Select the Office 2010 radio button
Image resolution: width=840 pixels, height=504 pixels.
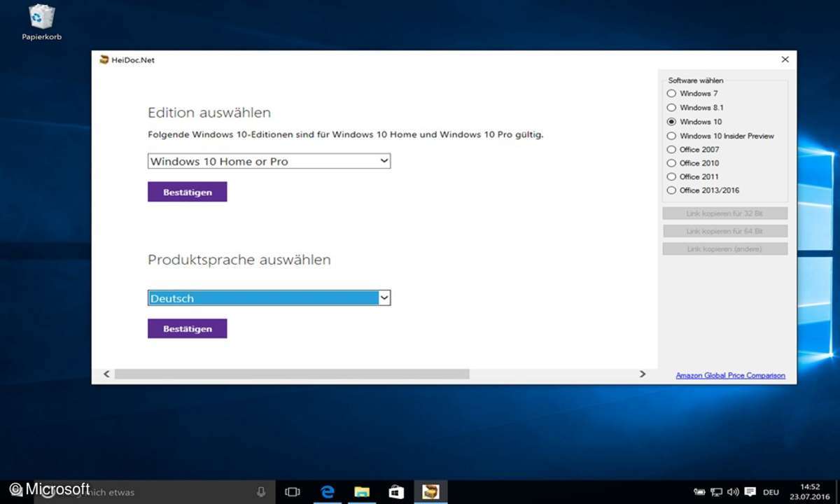click(672, 163)
